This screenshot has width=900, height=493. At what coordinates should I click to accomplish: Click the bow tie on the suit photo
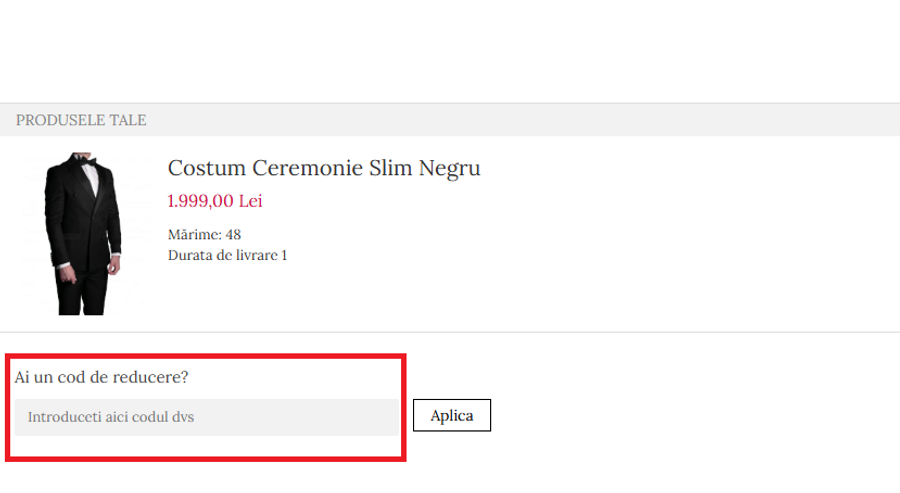(90, 162)
